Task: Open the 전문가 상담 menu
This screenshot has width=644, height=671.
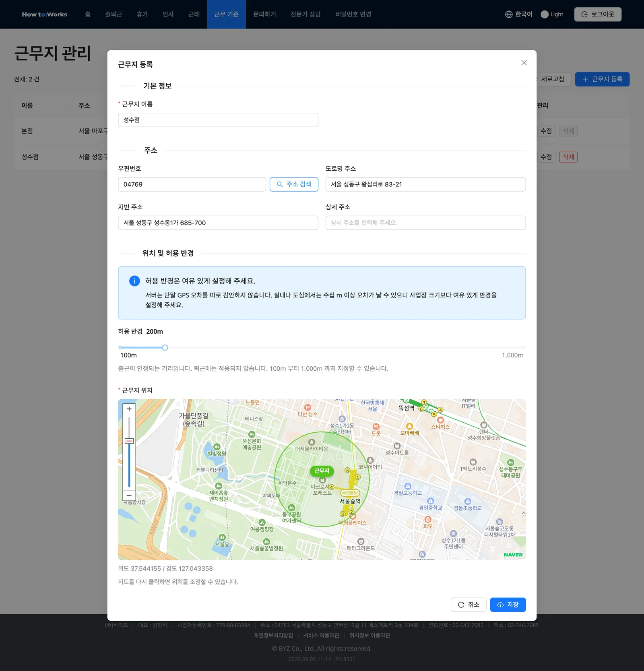Action: pyautogui.click(x=306, y=14)
